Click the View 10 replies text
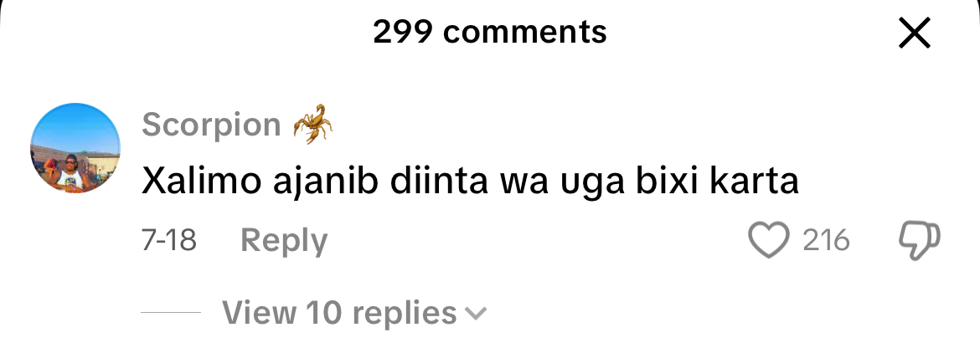The width and height of the screenshot is (980, 353). click(339, 313)
